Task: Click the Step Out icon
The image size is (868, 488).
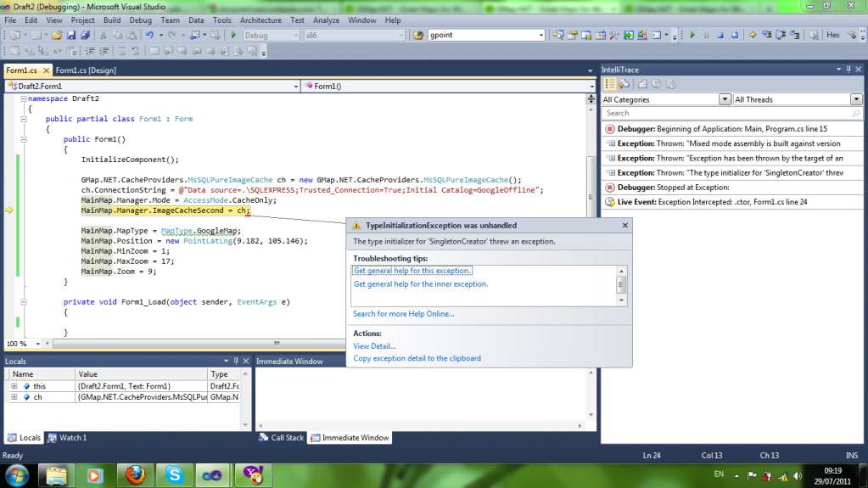Action: 795,35
